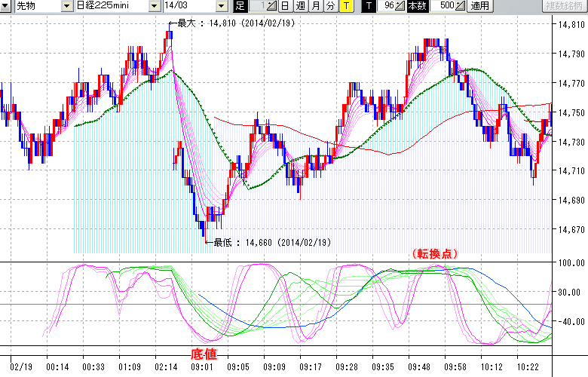Click the 適用 apply button
The image size is (588, 377).
coord(479,6)
